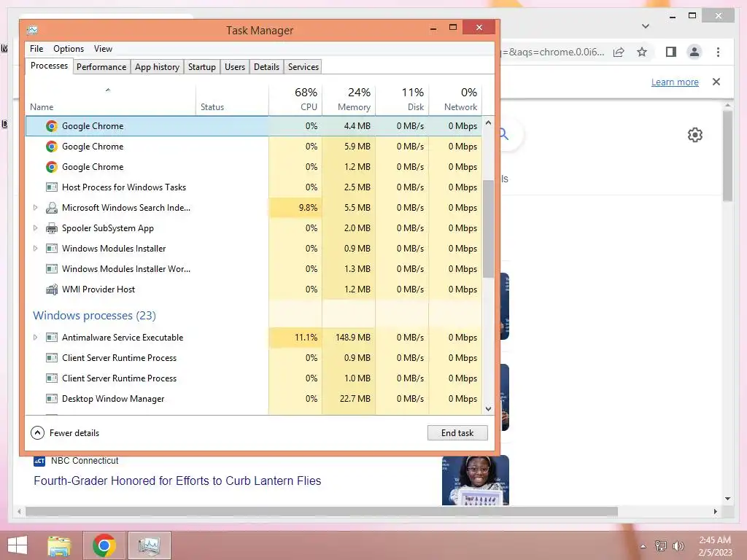Image resolution: width=747 pixels, height=560 pixels.
Task: Click the End task button
Action: point(457,433)
